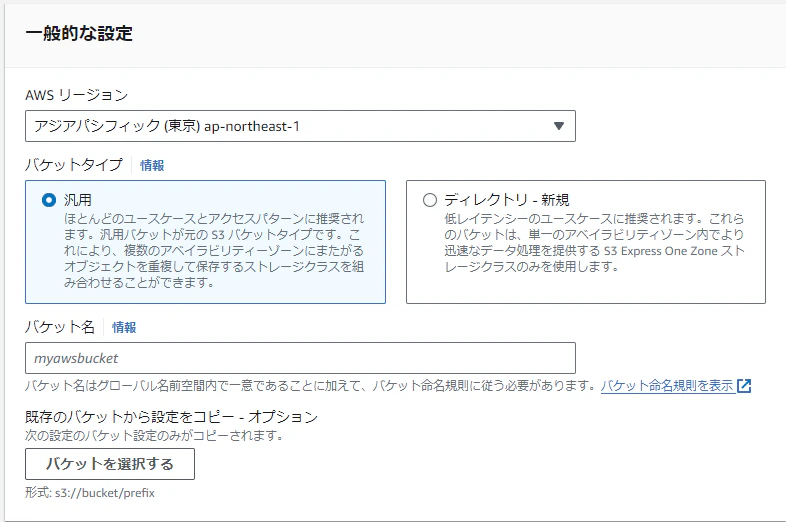The height and width of the screenshot is (522, 786).
Task: Click the 次の設定のバケット設定のみがコピーされます text
Action: pyautogui.click(x=154, y=435)
